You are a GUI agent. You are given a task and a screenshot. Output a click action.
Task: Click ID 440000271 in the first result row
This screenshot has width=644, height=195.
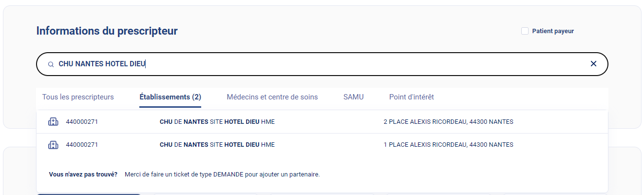coord(82,122)
